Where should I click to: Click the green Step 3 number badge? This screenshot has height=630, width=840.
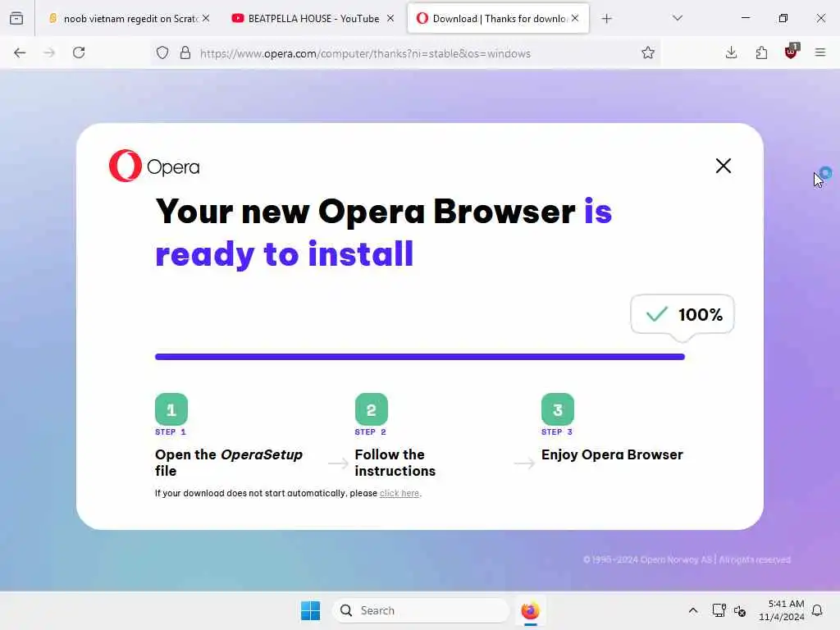click(x=558, y=409)
